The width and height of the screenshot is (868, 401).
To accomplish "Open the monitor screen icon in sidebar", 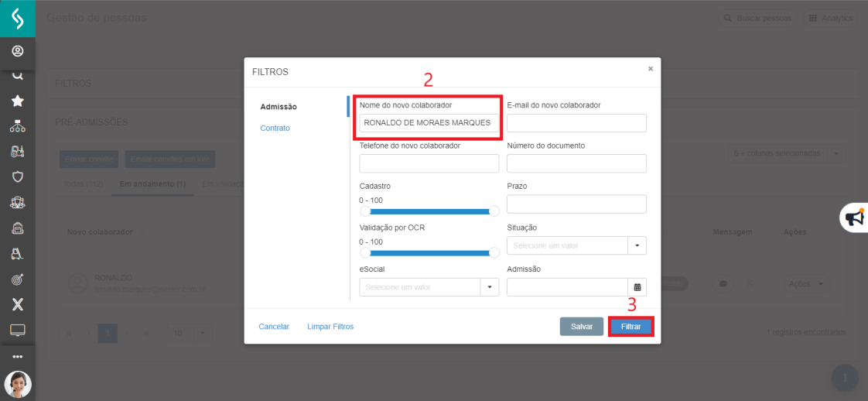I will pos(17,330).
